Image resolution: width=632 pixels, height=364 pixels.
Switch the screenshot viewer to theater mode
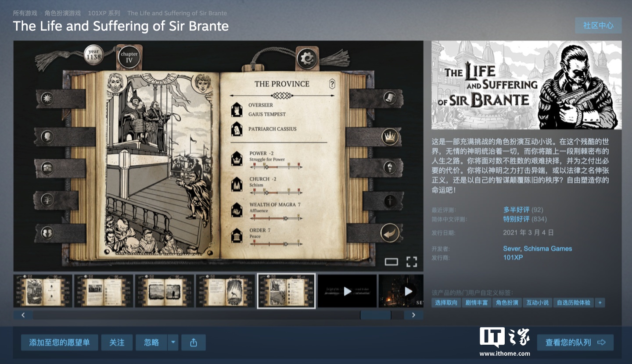(391, 262)
